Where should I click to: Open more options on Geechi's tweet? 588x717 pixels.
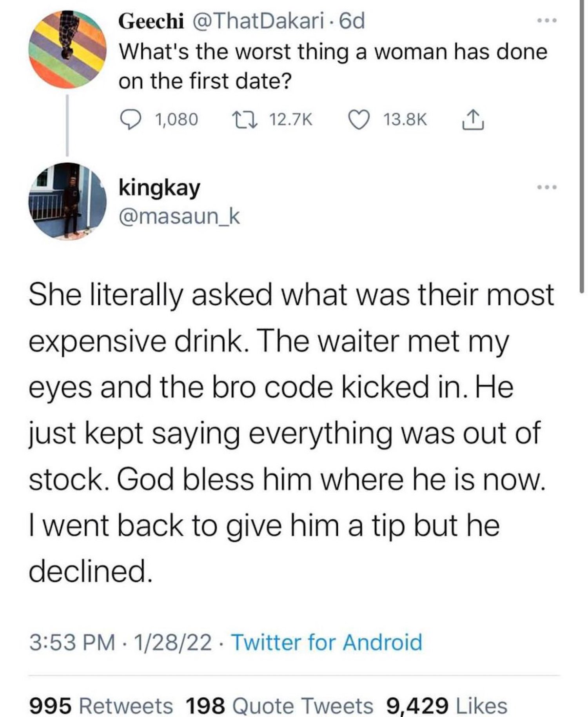547,20
